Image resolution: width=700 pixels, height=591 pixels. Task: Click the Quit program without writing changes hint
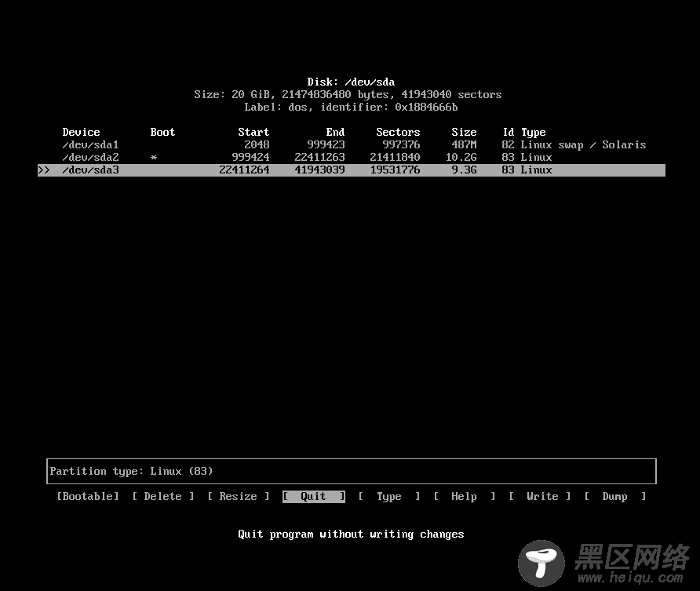351,534
